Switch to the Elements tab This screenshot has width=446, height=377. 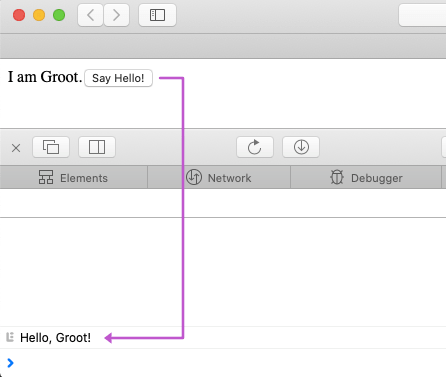74,178
